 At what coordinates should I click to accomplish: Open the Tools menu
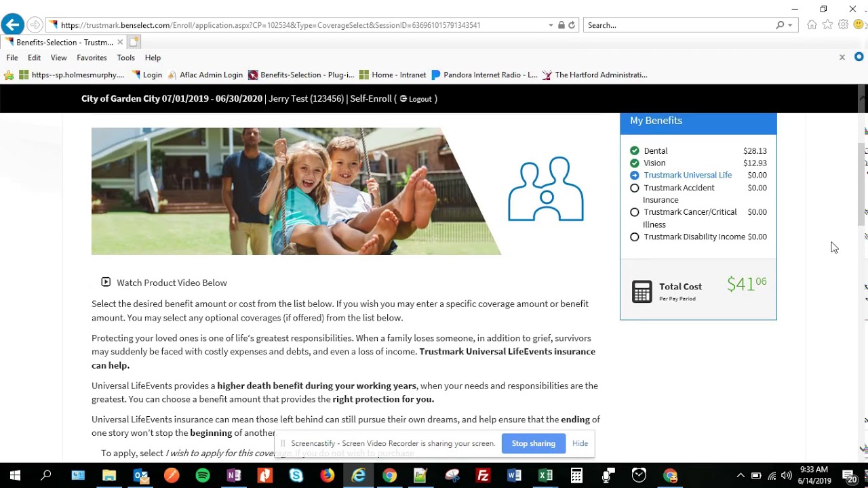pyautogui.click(x=125, y=58)
